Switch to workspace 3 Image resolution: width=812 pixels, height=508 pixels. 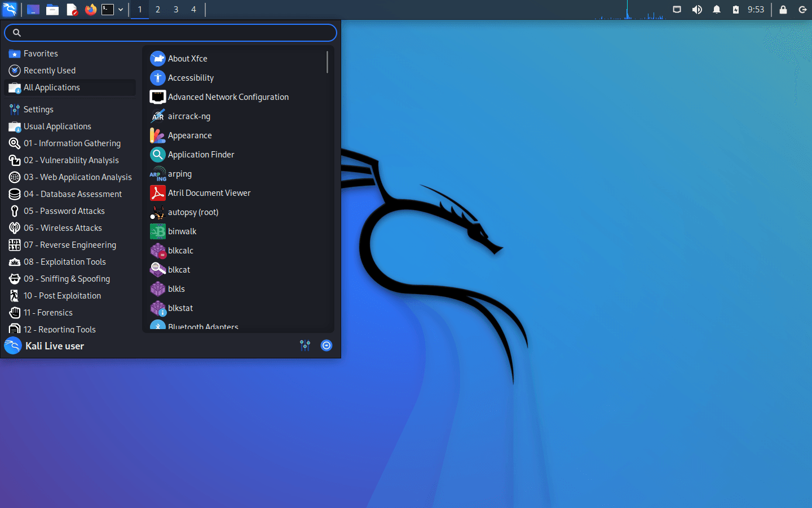(x=176, y=10)
